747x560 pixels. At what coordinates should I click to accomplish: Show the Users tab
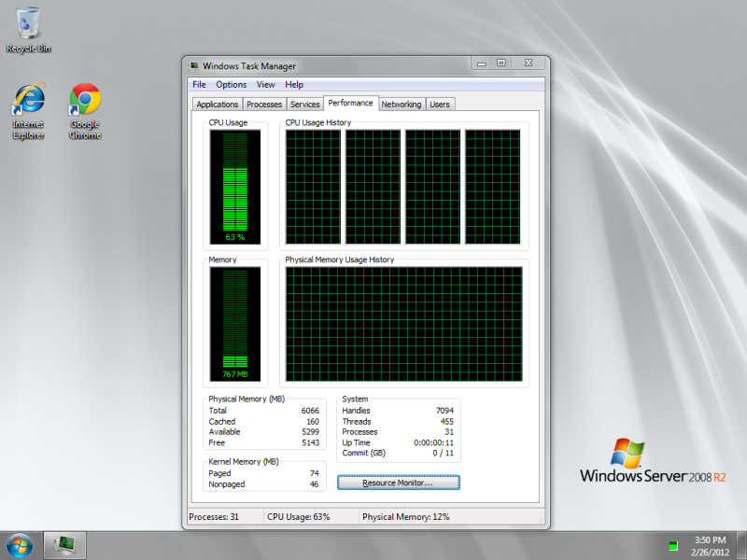point(440,105)
